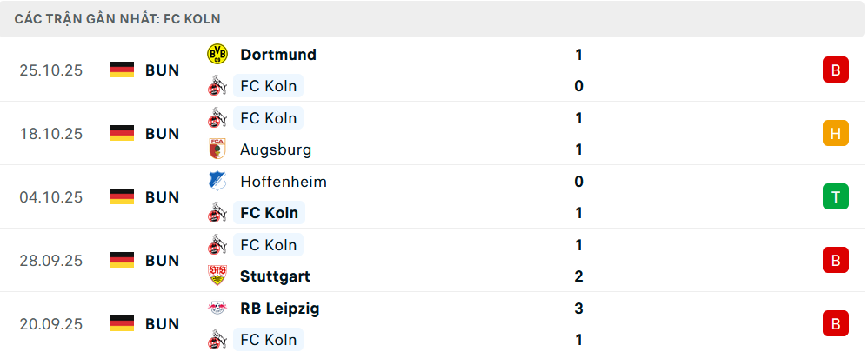
Task: Click the green T win badge
Action: [x=835, y=197]
